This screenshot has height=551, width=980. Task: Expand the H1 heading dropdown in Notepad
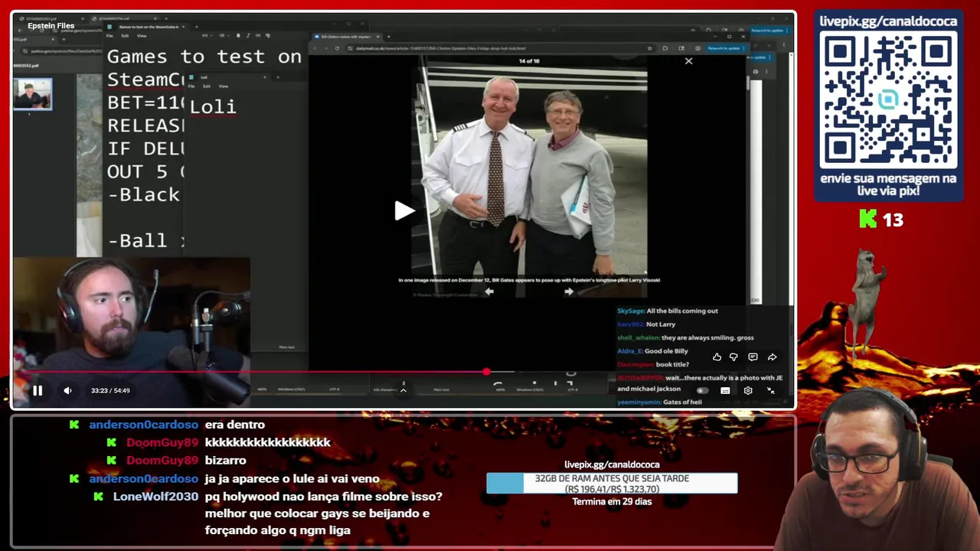207,36
